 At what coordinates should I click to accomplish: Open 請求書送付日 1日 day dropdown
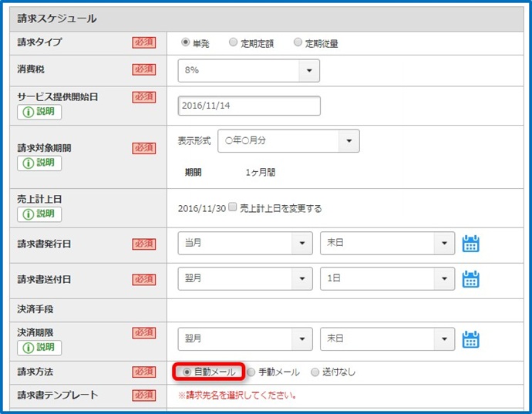point(388,278)
